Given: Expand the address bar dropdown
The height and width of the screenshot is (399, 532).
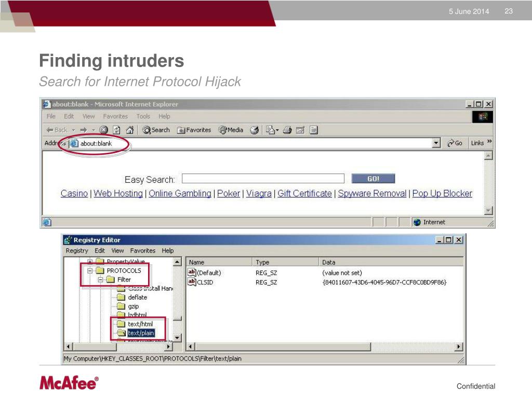Looking at the screenshot, I should (x=436, y=143).
